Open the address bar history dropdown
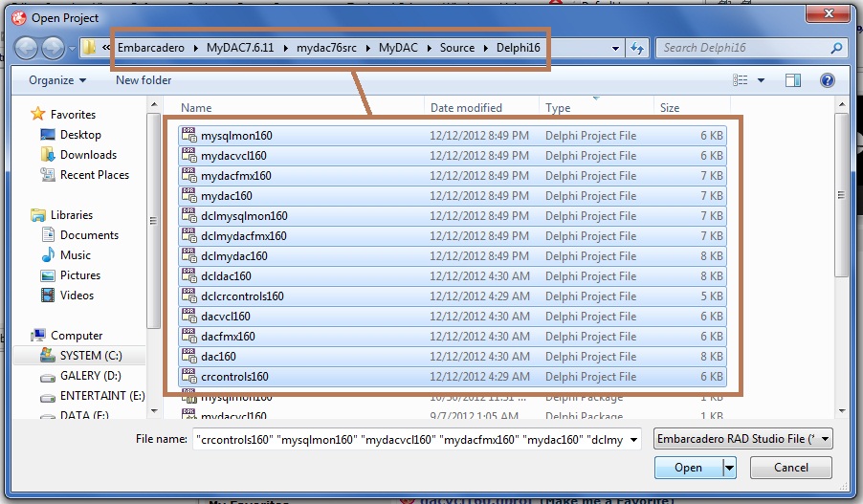The width and height of the screenshot is (863, 504). (615, 49)
